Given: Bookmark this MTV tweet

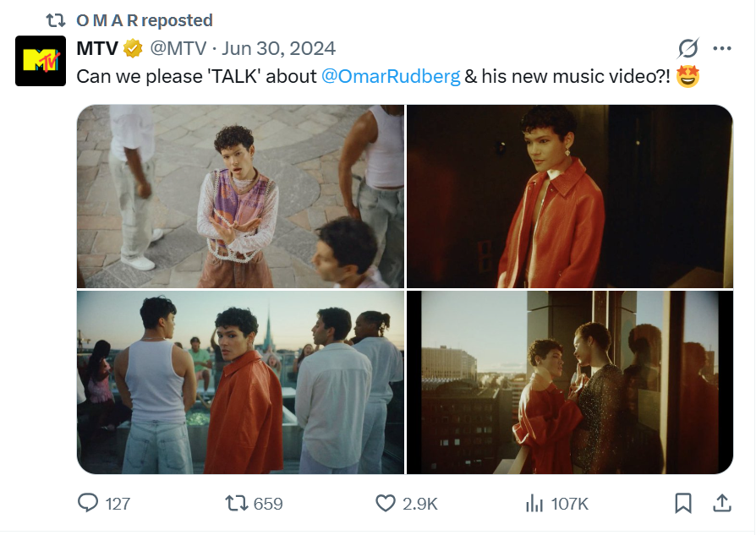Looking at the screenshot, I should click(x=683, y=503).
